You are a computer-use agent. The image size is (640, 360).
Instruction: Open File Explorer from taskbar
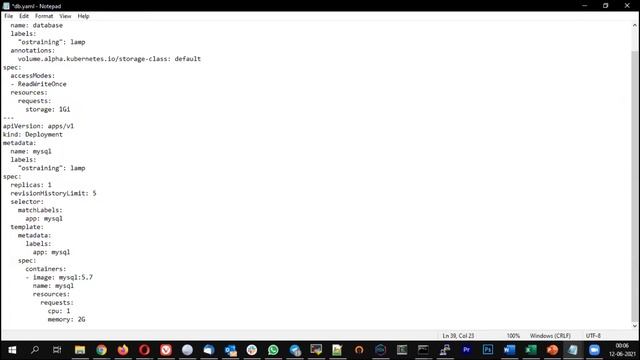tap(80, 350)
